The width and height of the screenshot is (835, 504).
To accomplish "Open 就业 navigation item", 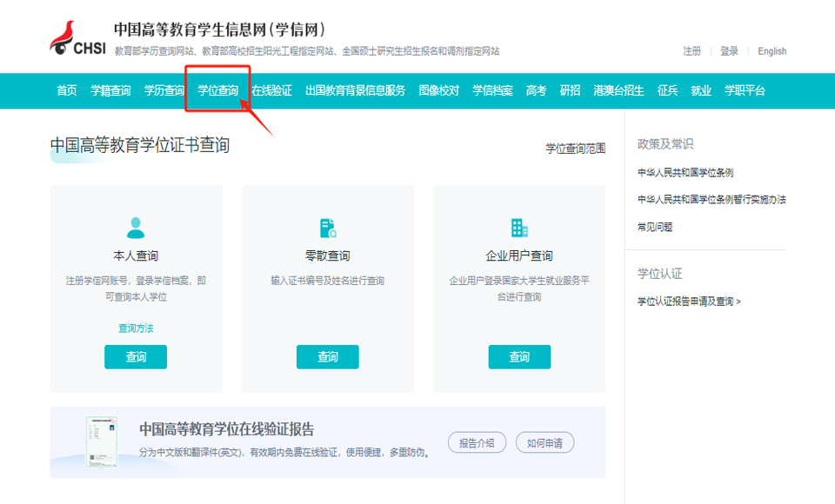I will point(701,90).
